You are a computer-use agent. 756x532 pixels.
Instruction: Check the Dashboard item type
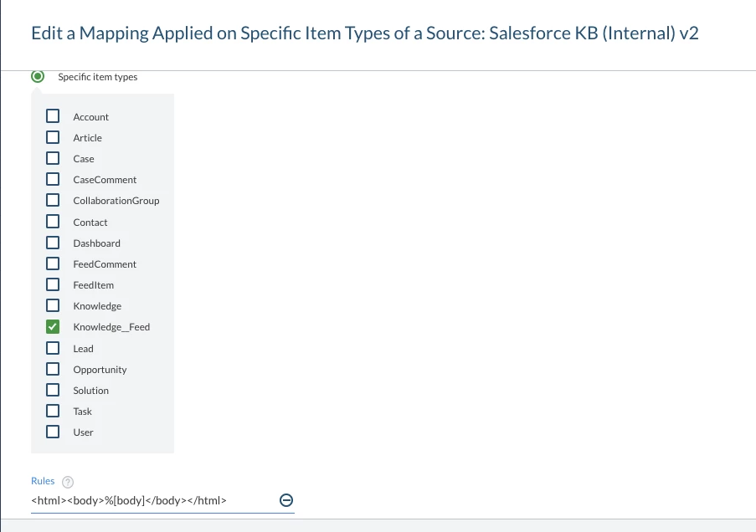tap(53, 242)
